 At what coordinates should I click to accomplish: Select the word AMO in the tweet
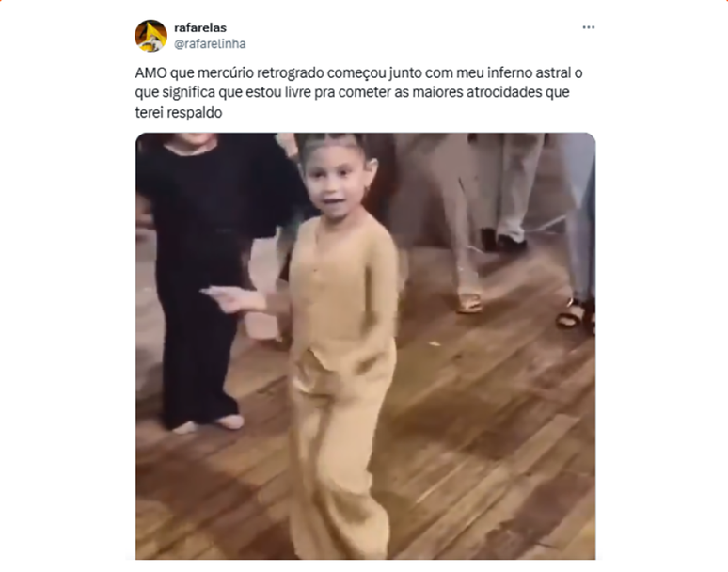coord(150,72)
